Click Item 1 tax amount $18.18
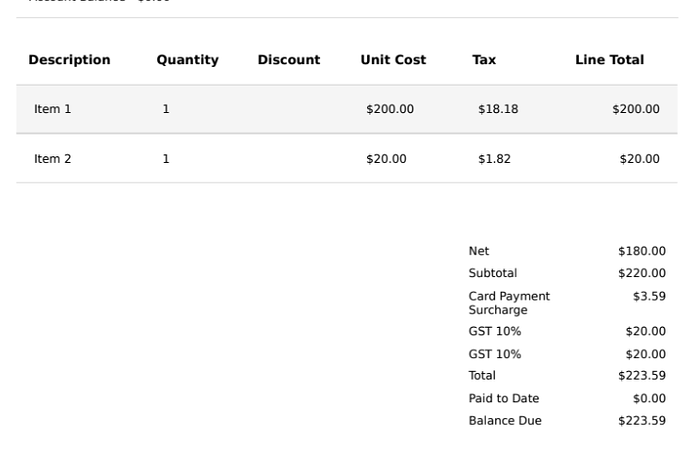 click(x=498, y=109)
